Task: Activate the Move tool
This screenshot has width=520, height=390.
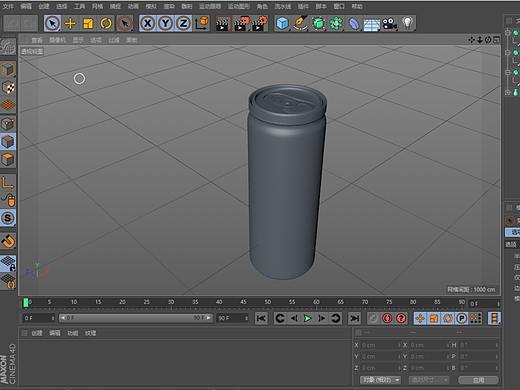Action: [x=70, y=23]
